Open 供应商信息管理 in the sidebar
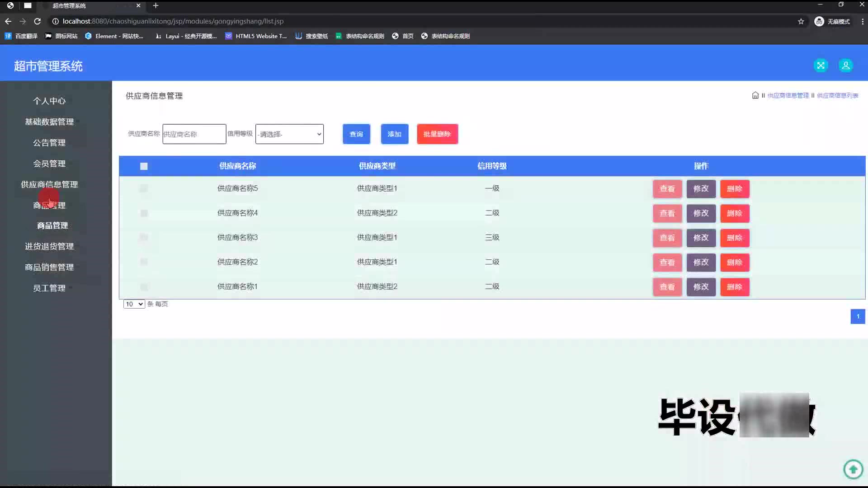The width and height of the screenshot is (868, 488). click(49, 184)
